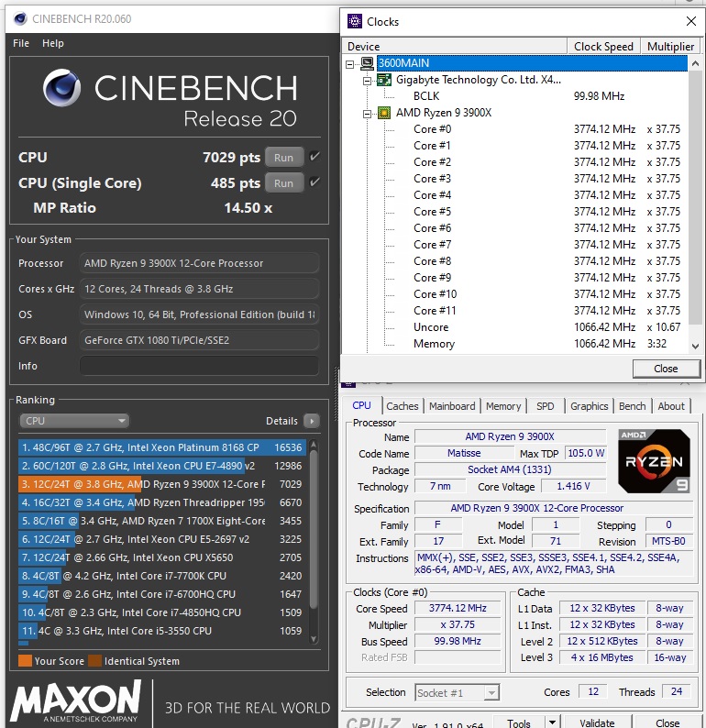Switch to the SPD tab
The width and height of the screenshot is (706, 728).
(x=546, y=406)
